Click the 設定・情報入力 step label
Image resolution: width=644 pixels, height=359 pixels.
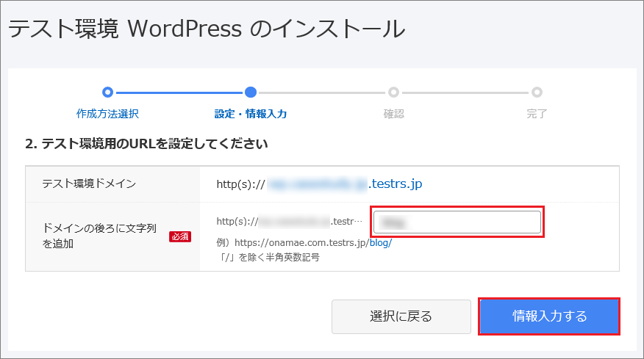251,114
